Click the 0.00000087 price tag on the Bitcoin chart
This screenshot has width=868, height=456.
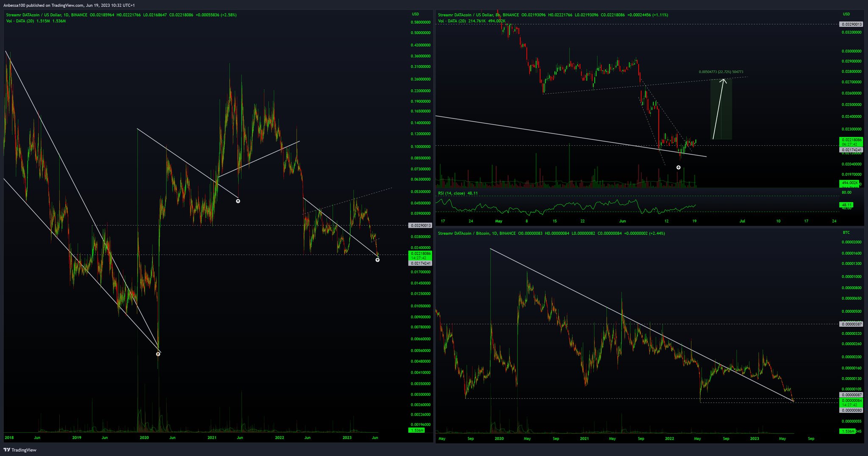[851, 395]
